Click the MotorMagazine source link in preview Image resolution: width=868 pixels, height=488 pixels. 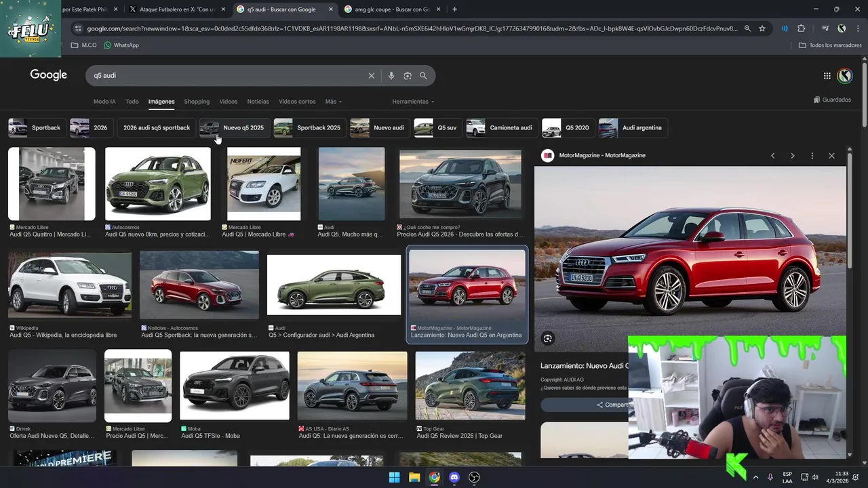602,156
